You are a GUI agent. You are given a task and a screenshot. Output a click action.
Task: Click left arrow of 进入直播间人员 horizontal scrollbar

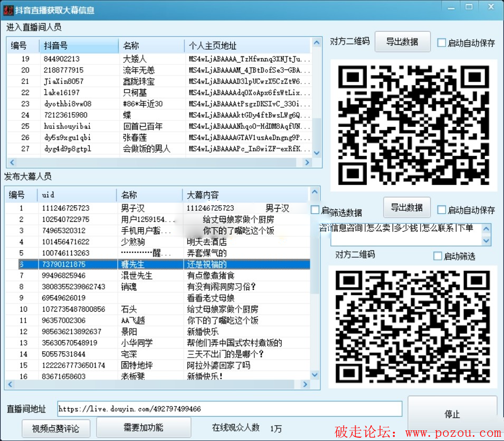click(12, 163)
